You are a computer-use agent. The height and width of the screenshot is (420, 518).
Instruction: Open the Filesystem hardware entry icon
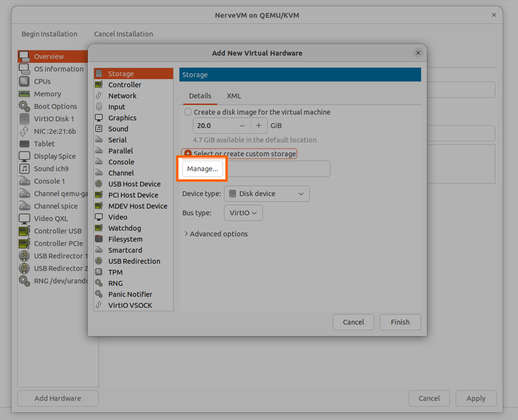[x=99, y=239]
